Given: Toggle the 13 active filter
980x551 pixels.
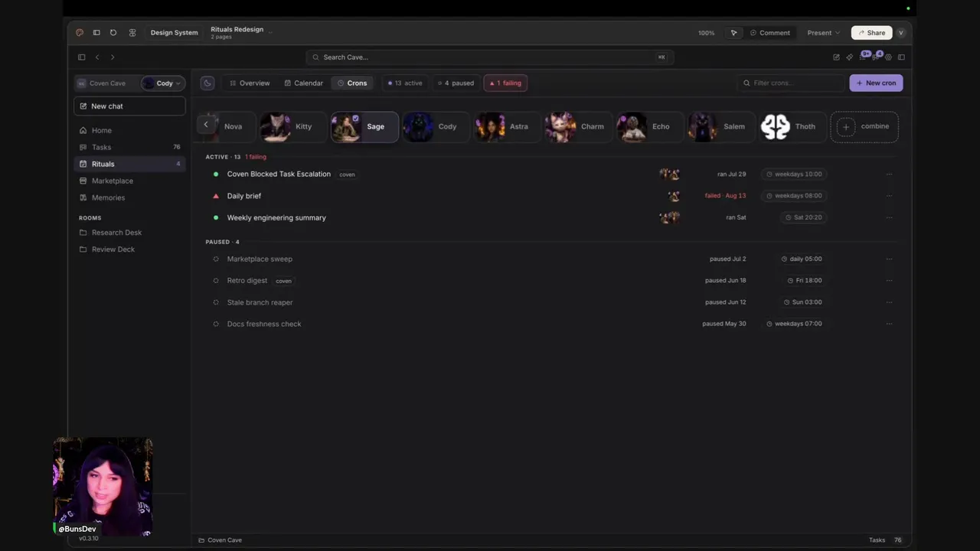Looking at the screenshot, I should [x=405, y=83].
